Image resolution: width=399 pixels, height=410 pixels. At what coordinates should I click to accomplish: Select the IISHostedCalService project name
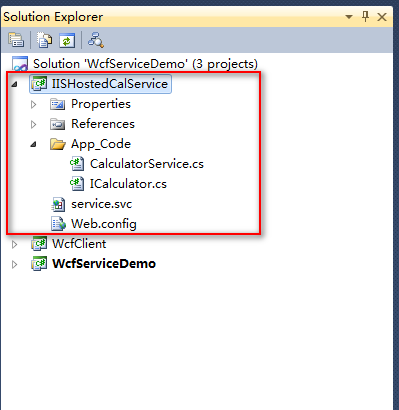point(110,84)
